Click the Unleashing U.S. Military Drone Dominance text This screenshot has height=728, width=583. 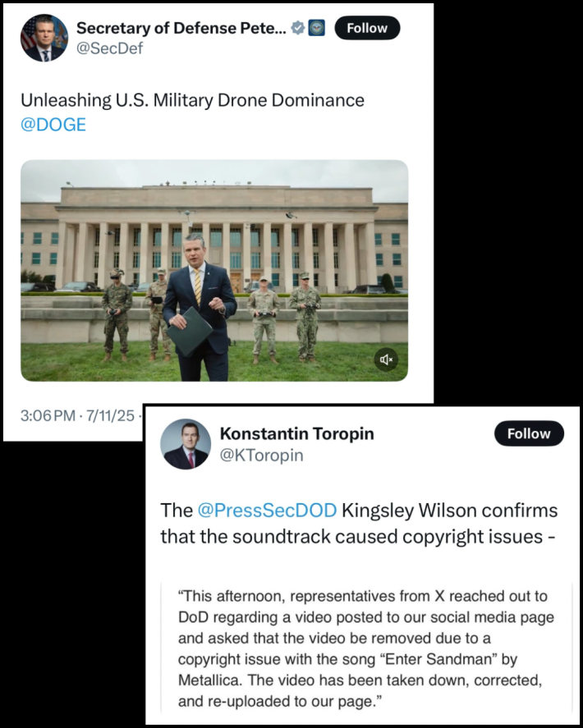(192, 100)
